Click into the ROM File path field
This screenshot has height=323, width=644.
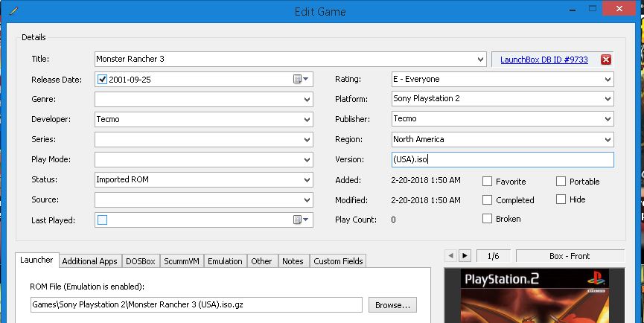coord(197,305)
